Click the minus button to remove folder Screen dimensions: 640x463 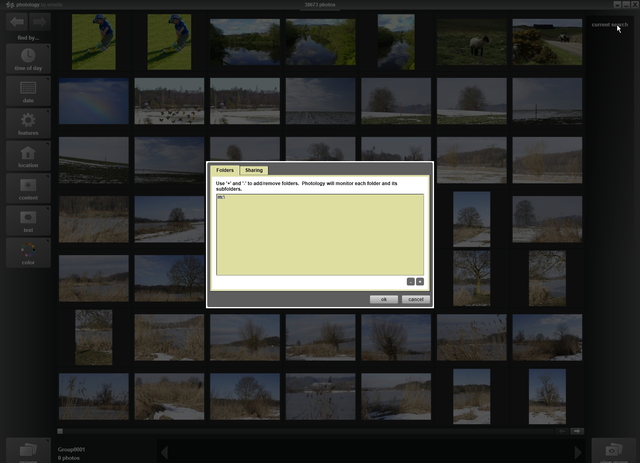(x=410, y=282)
